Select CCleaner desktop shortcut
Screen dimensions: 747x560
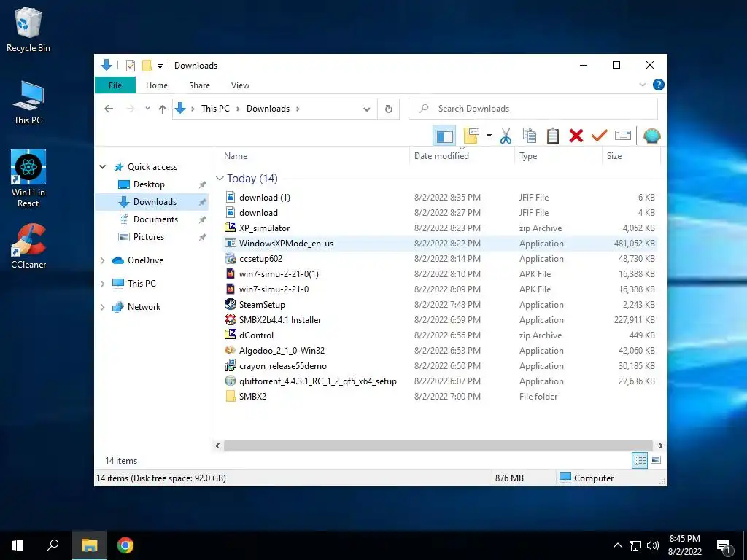click(28, 246)
